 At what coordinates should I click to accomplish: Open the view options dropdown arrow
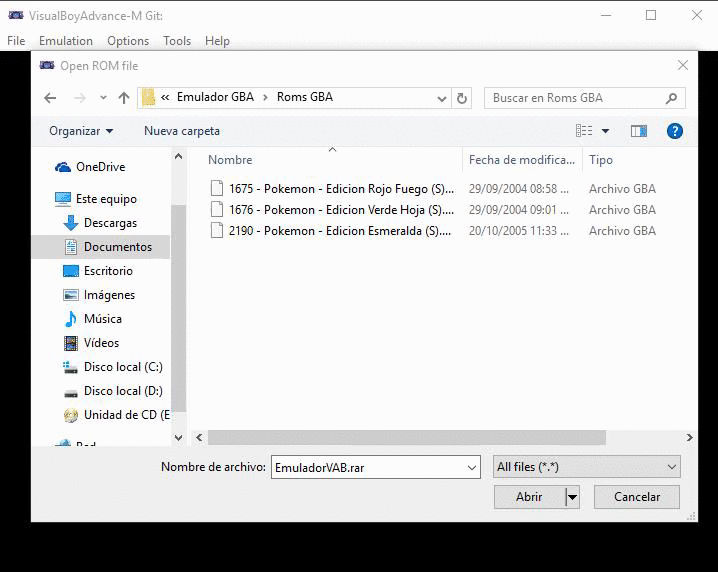click(605, 131)
